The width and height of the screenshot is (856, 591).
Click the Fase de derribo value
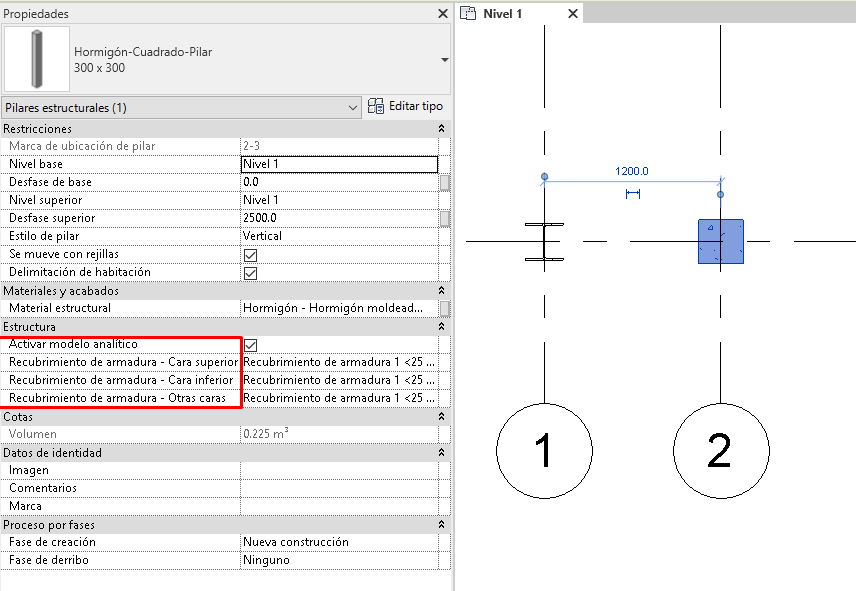(x=339, y=560)
